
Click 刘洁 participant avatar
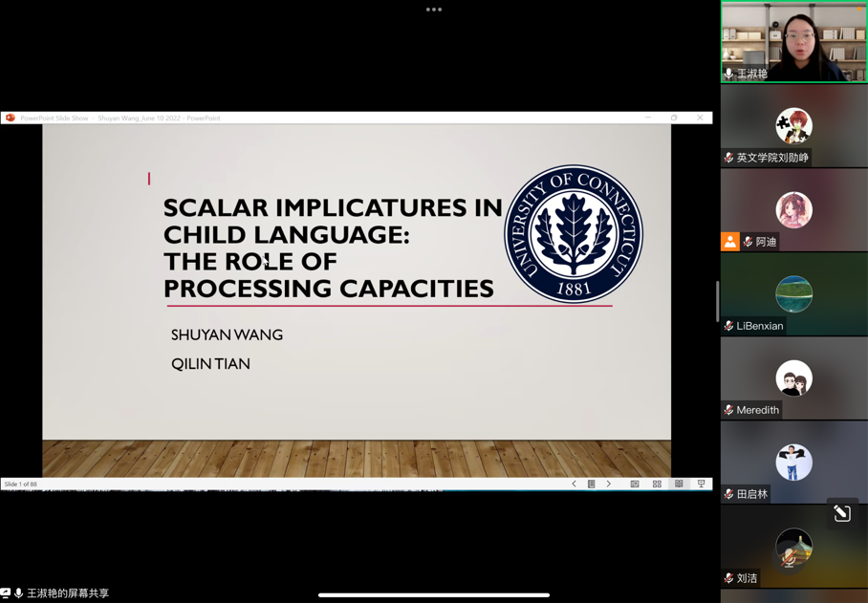point(793,547)
